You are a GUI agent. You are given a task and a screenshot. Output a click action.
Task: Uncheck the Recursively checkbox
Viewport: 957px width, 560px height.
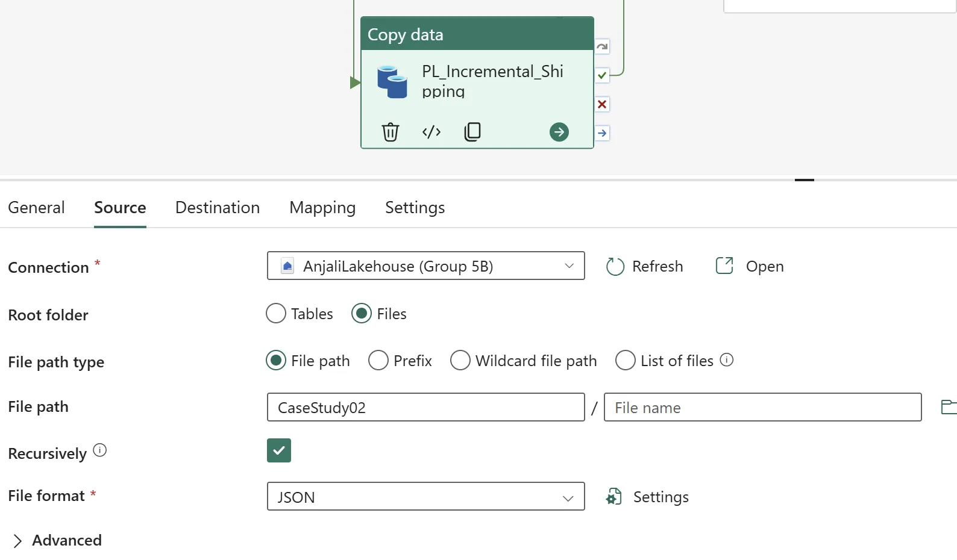coord(279,450)
